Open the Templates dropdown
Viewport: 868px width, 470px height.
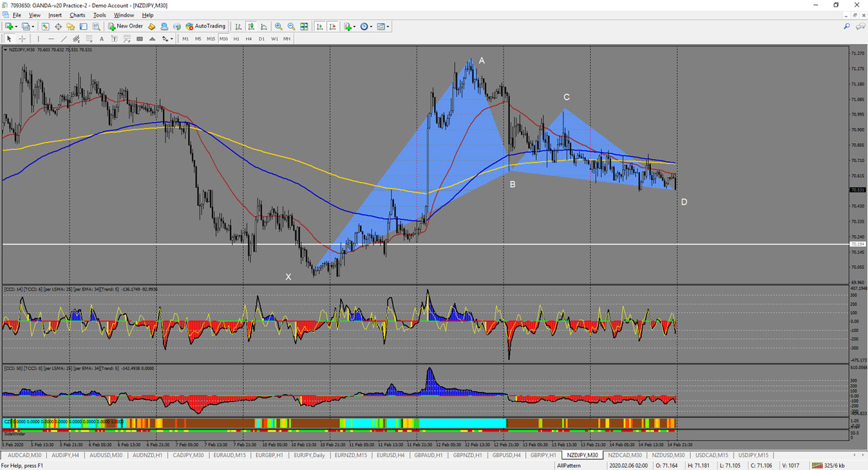[x=383, y=26]
